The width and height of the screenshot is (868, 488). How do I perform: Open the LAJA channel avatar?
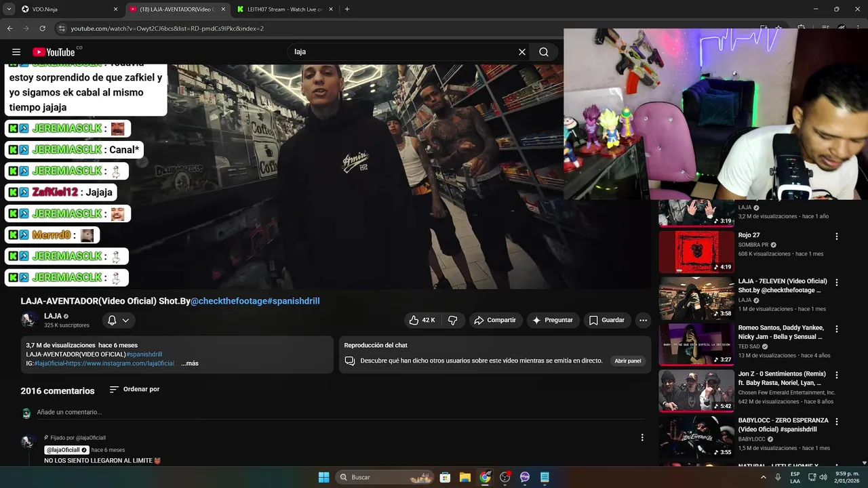tap(29, 320)
